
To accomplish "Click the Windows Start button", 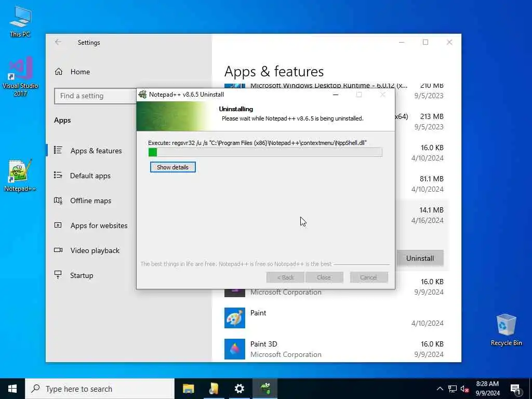I will (12, 389).
